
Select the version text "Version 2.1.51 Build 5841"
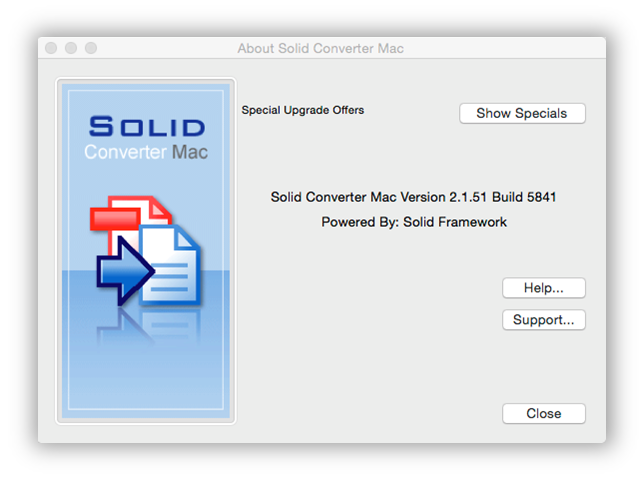(478, 197)
